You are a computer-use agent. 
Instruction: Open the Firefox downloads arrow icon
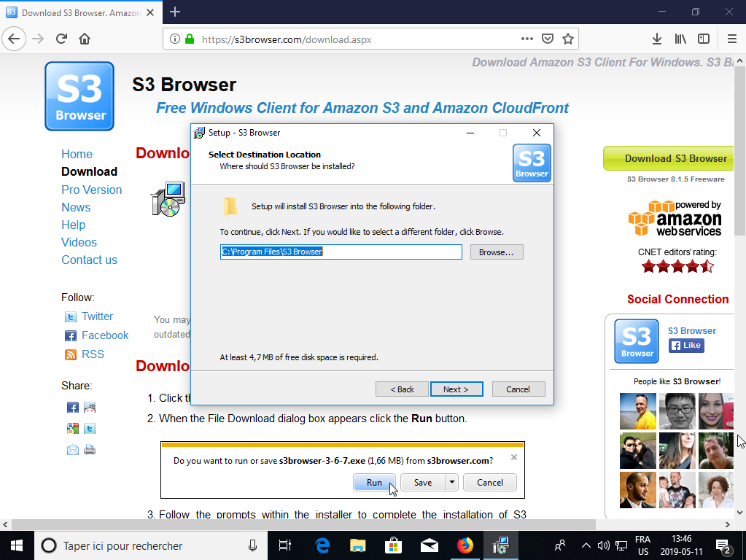coord(656,39)
